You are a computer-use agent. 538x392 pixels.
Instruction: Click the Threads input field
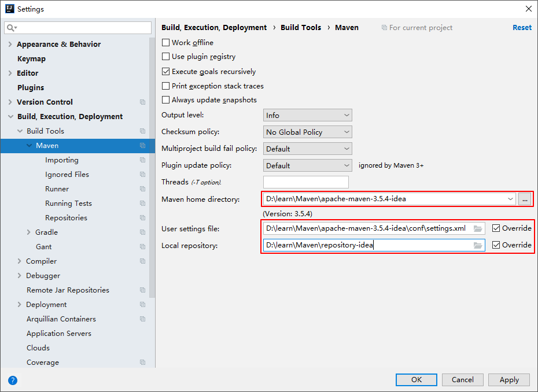coord(305,182)
